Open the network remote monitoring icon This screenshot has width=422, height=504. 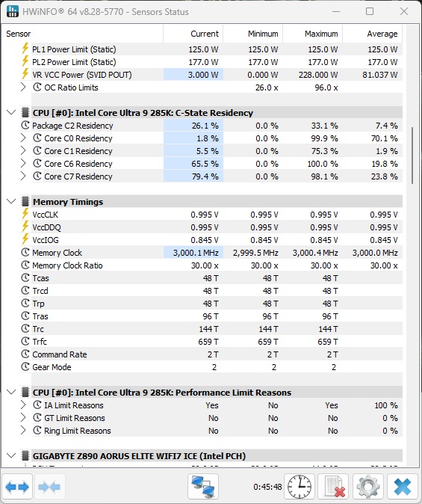coord(203,487)
